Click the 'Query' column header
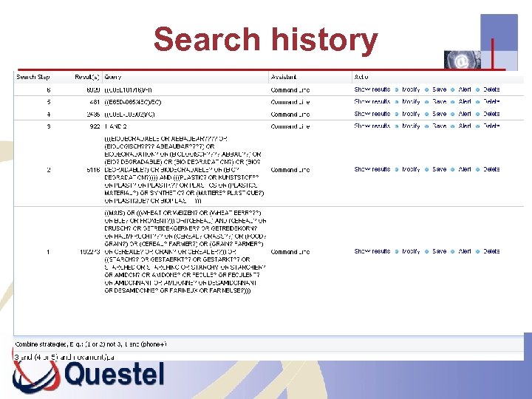532x399 pixels. (112, 78)
